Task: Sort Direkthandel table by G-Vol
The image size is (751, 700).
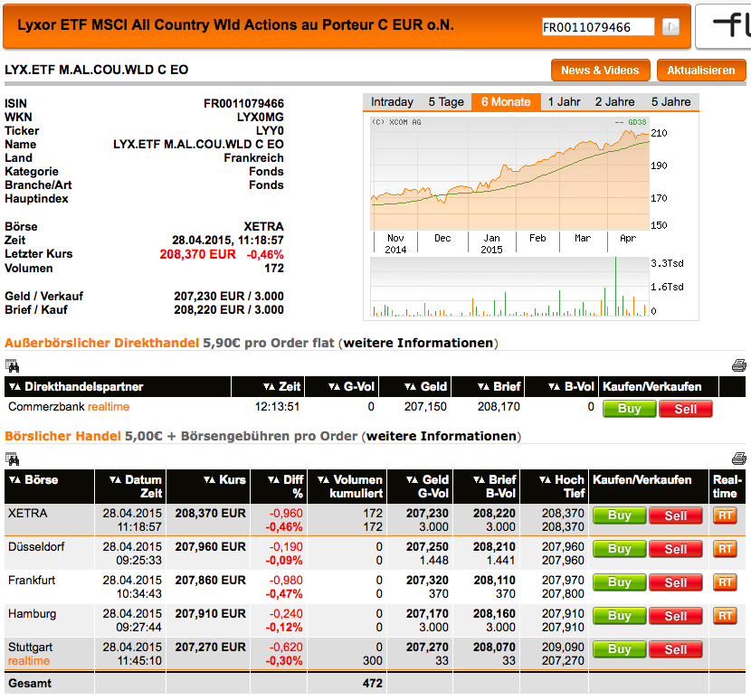Action: [334, 387]
